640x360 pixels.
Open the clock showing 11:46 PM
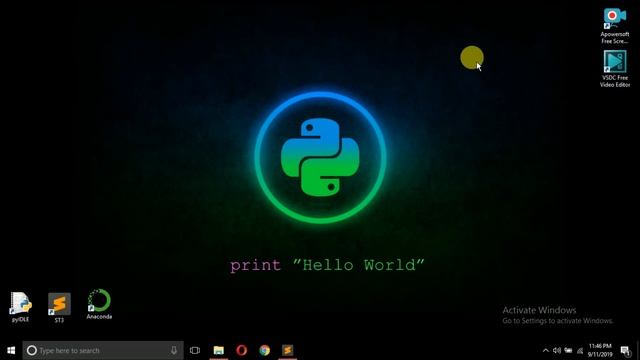(600, 350)
